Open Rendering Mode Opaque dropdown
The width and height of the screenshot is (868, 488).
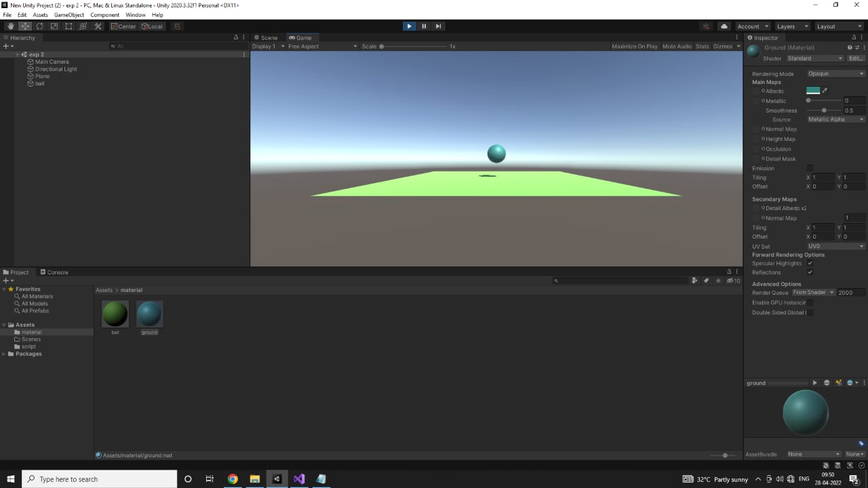point(836,73)
